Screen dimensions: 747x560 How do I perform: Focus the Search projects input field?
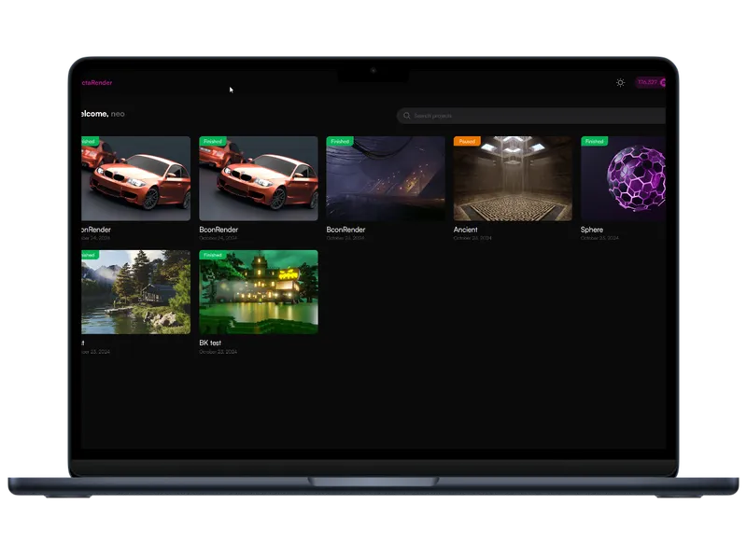532,116
